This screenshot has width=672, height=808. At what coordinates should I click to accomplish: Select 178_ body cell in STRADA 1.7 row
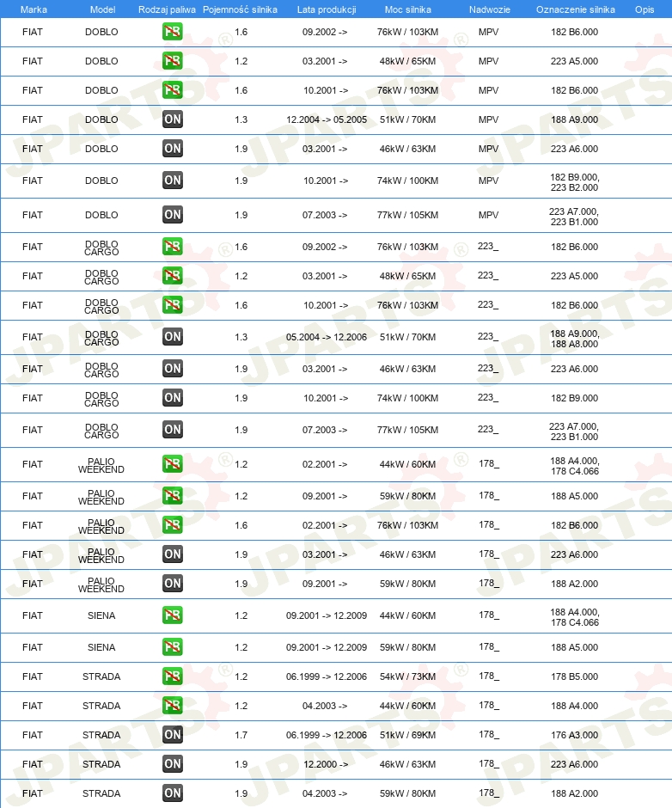tap(489, 735)
